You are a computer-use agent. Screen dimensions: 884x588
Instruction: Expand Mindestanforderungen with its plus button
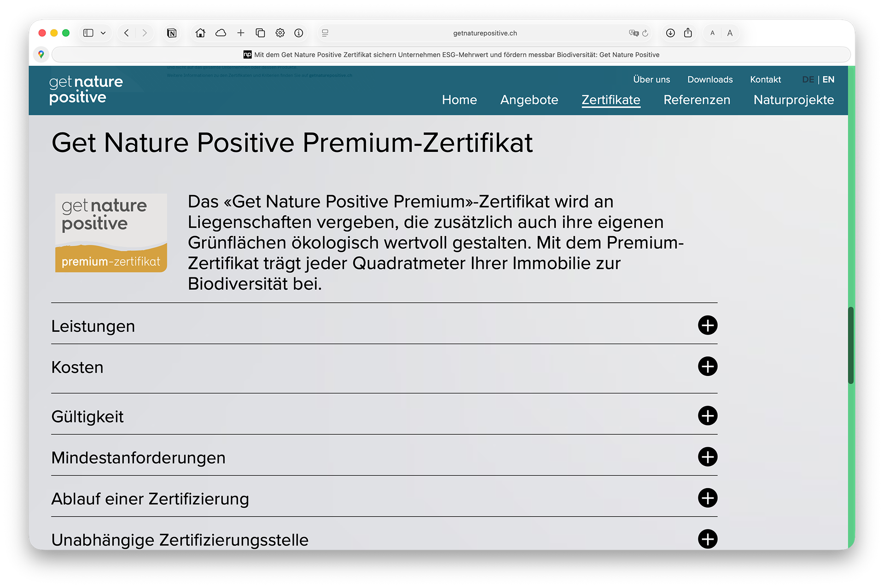pos(707,457)
